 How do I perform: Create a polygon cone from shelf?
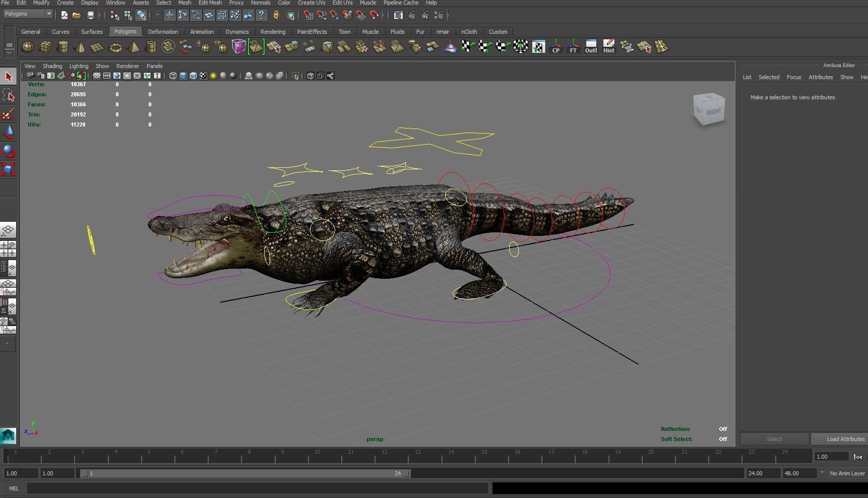80,47
